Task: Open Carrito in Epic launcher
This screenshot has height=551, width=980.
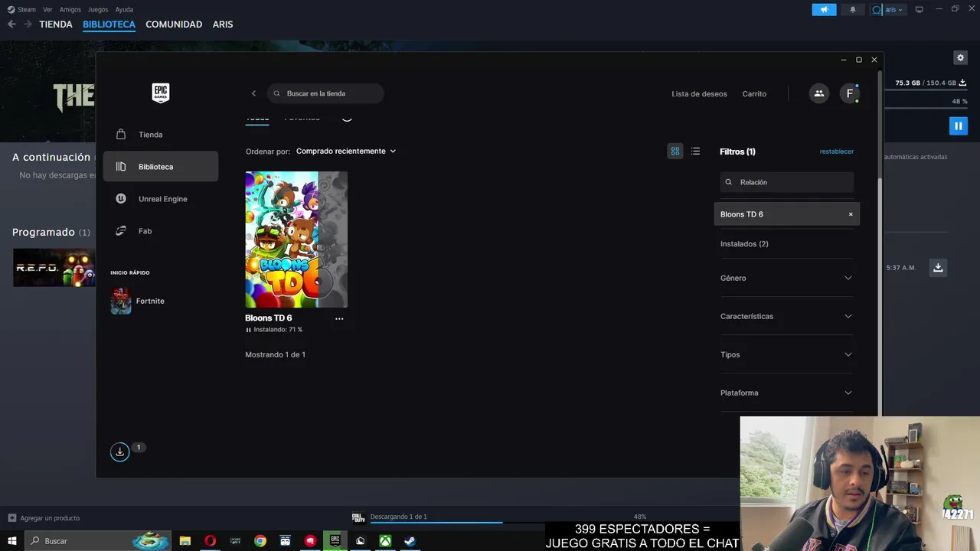Action: (754, 94)
